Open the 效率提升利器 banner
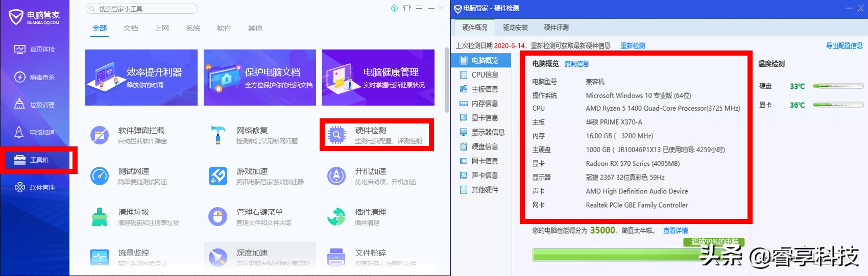This screenshot has width=868, height=276. coord(141,78)
